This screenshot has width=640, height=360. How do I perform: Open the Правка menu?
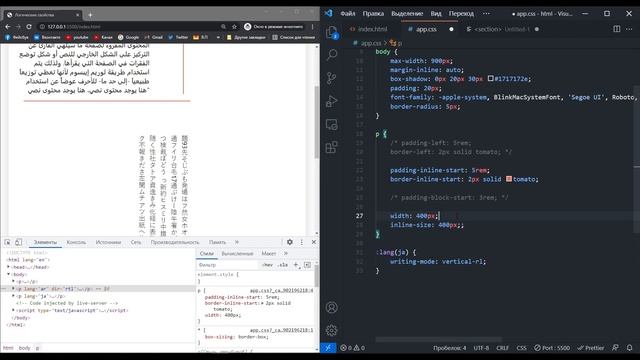pos(373,13)
